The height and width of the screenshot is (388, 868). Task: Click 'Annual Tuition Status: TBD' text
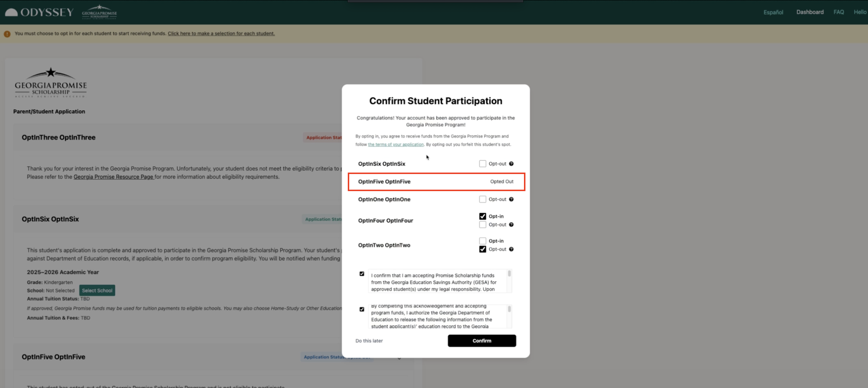pos(58,299)
